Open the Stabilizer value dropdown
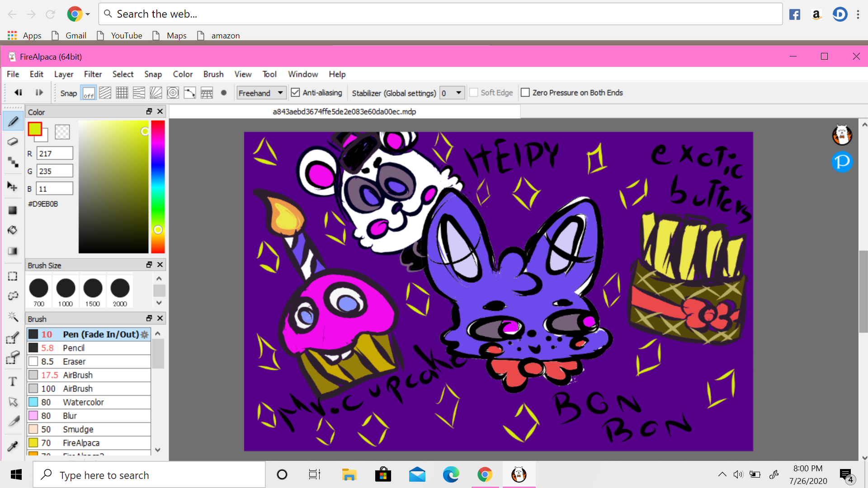This screenshot has width=868, height=488. [x=451, y=92]
